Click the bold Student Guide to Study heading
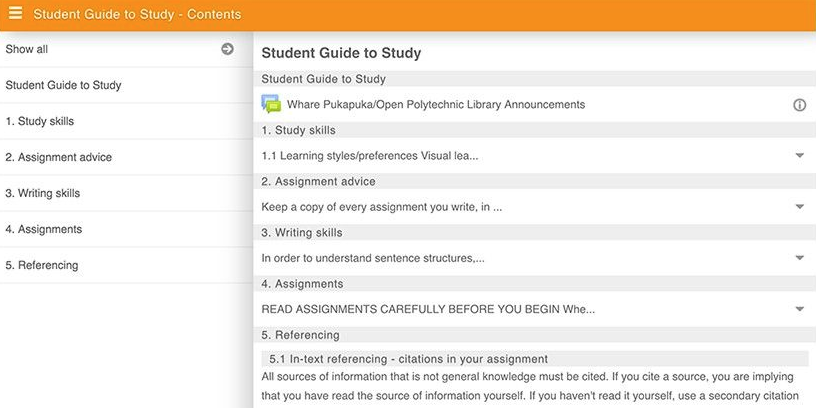The height and width of the screenshot is (408, 816). pyautogui.click(x=341, y=53)
